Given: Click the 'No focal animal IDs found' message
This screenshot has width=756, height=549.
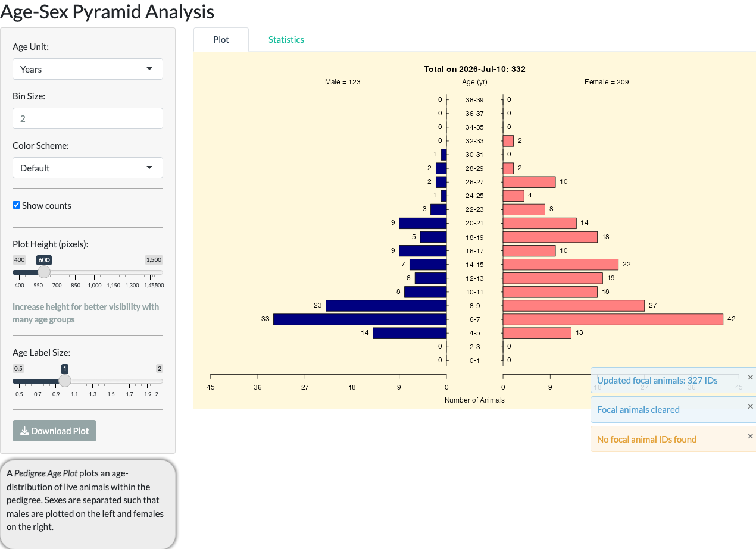Looking at the screenshot, I should pyautogui.click(x=646, y=440).
